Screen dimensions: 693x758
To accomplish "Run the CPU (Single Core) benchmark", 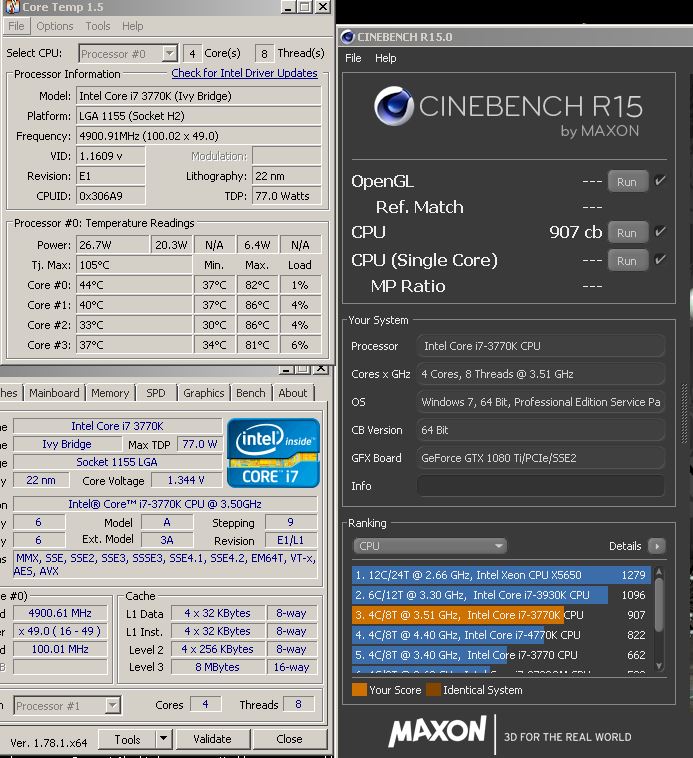I will (x=627, y=261).
